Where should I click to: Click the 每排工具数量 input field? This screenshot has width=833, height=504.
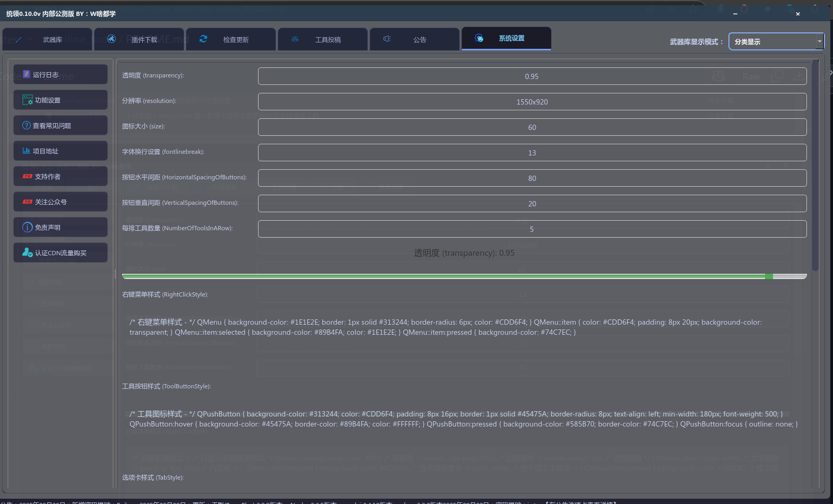[x=532, y=229]
